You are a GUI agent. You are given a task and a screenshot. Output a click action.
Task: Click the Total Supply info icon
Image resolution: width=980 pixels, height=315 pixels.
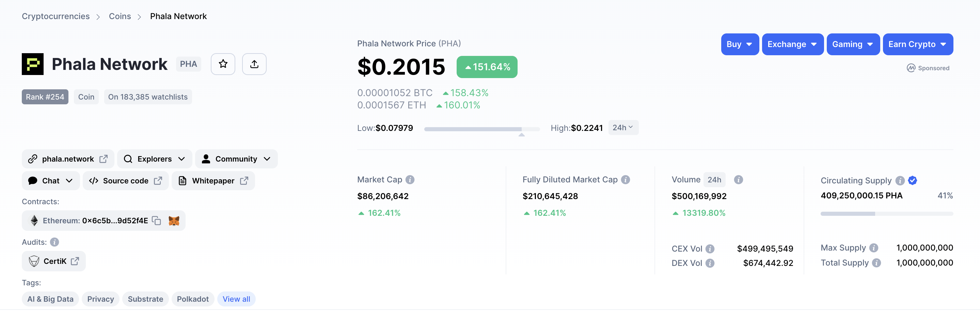(876, 263)
